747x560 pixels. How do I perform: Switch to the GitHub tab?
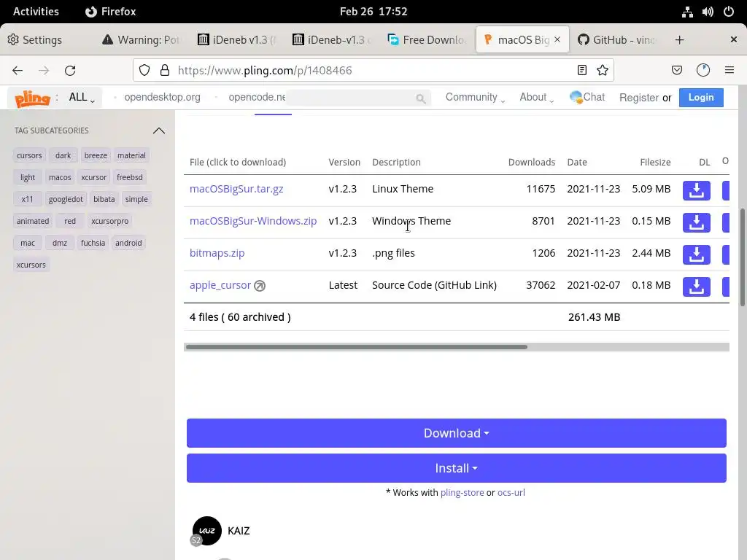pos(616,39)
